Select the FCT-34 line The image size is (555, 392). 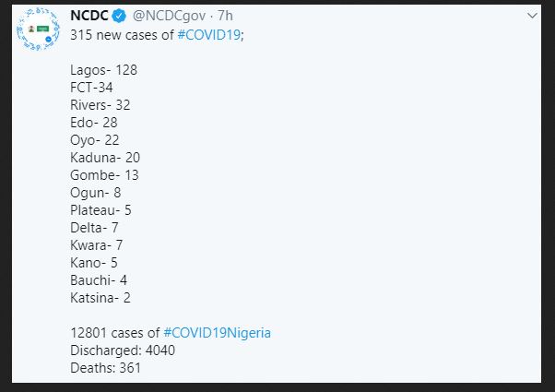(x=98, y=87)
